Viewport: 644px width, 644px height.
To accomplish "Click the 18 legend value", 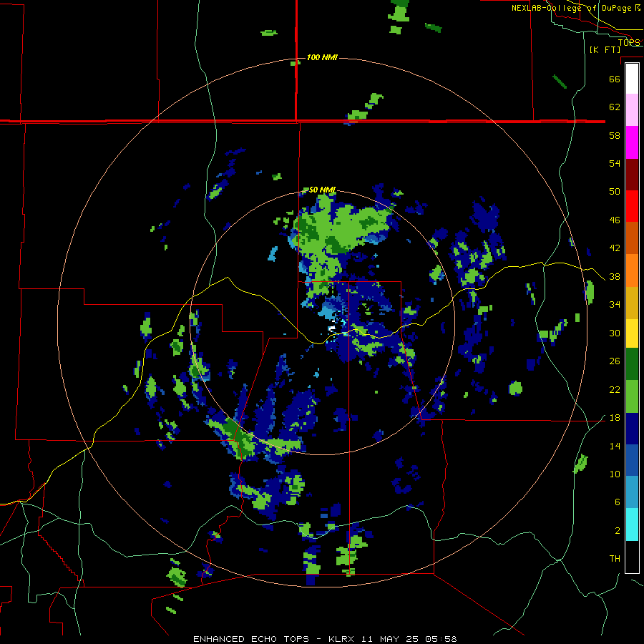I will (x=615, y=418).
